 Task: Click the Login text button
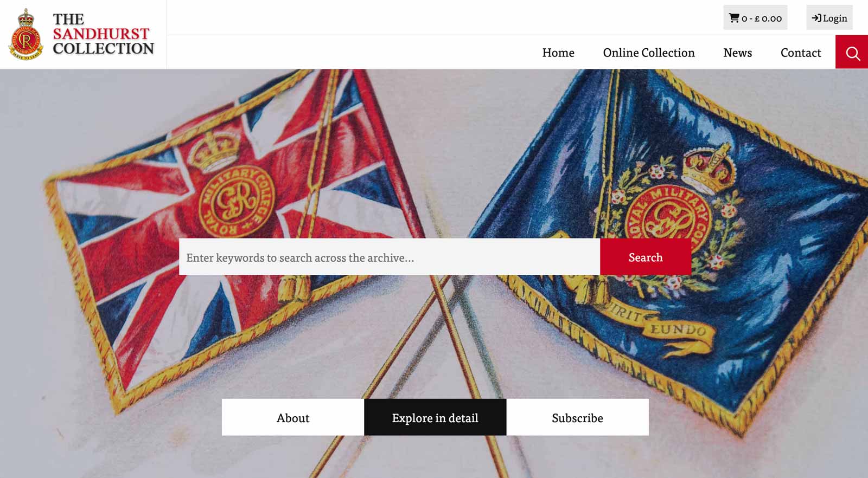pos(835,18)
